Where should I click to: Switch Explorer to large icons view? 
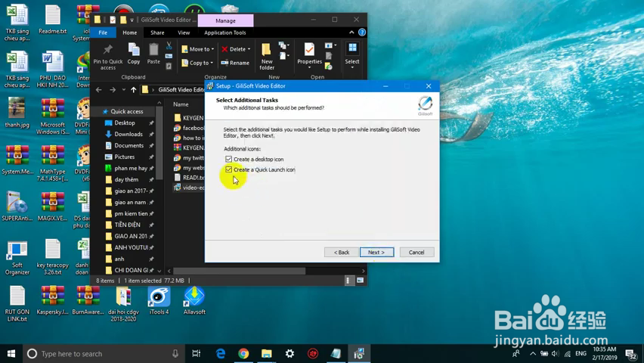tap(361, 281)
